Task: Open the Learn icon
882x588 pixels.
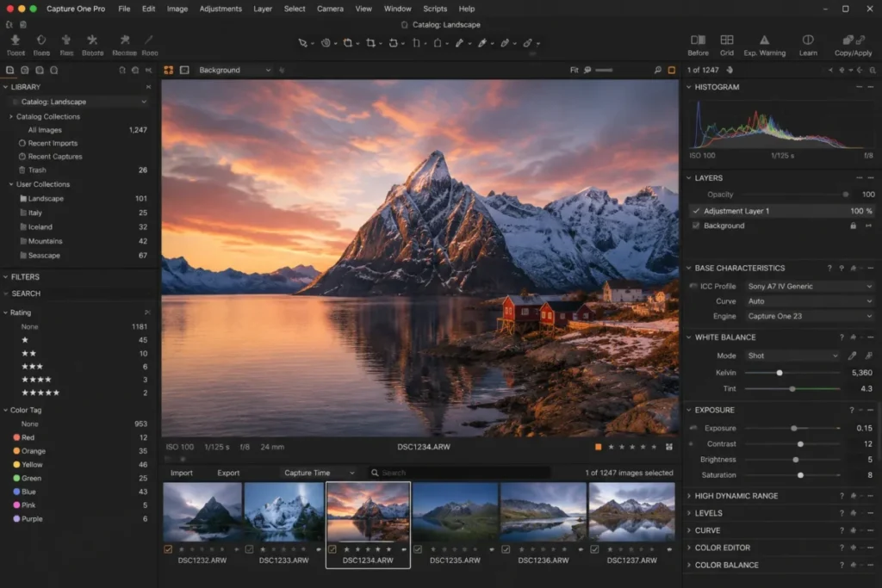Action: [x=808, y=40]
